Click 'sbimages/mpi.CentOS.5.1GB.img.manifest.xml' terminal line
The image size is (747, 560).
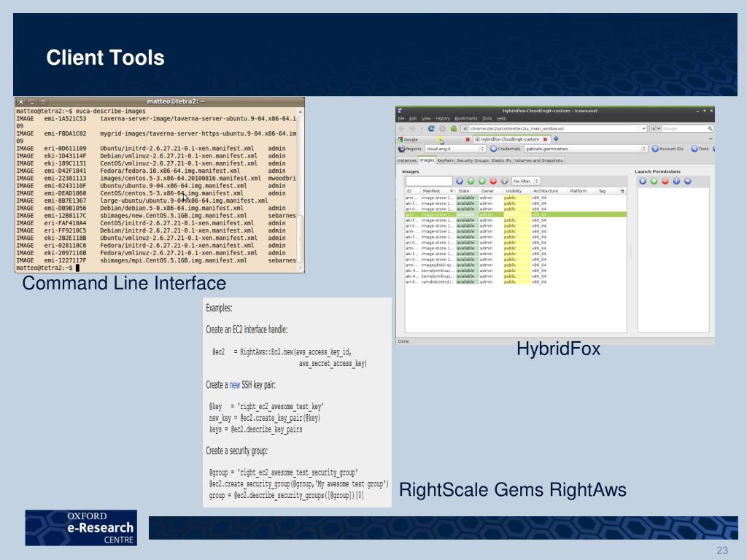(x=174, y=260)
